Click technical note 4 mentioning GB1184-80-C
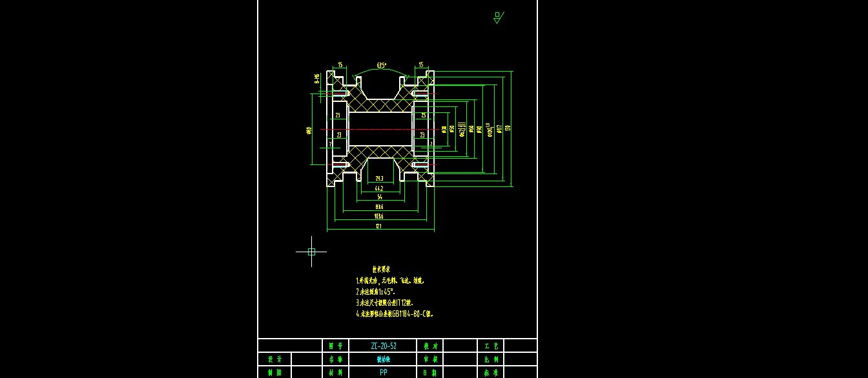This screenshot has width=868, height=378. pyautogui.click(x=394, y=314)
